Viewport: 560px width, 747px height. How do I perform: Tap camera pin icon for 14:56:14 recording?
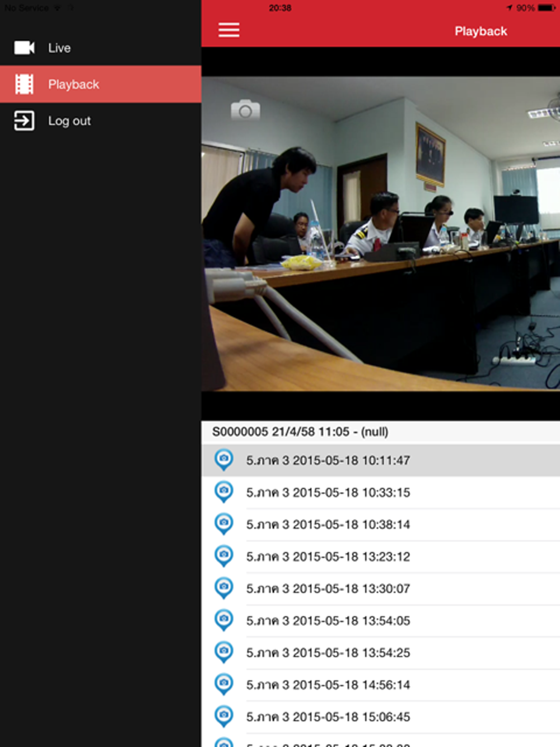[224, 684]
